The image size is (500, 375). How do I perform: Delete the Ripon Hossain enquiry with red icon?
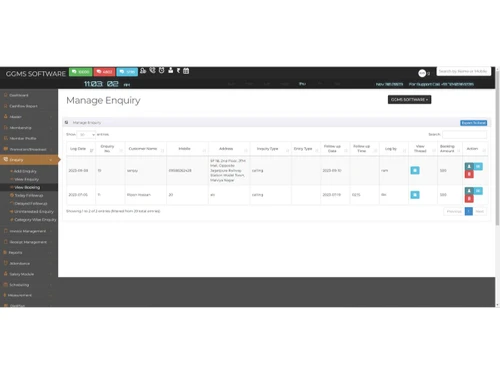[x=469, y=199]
